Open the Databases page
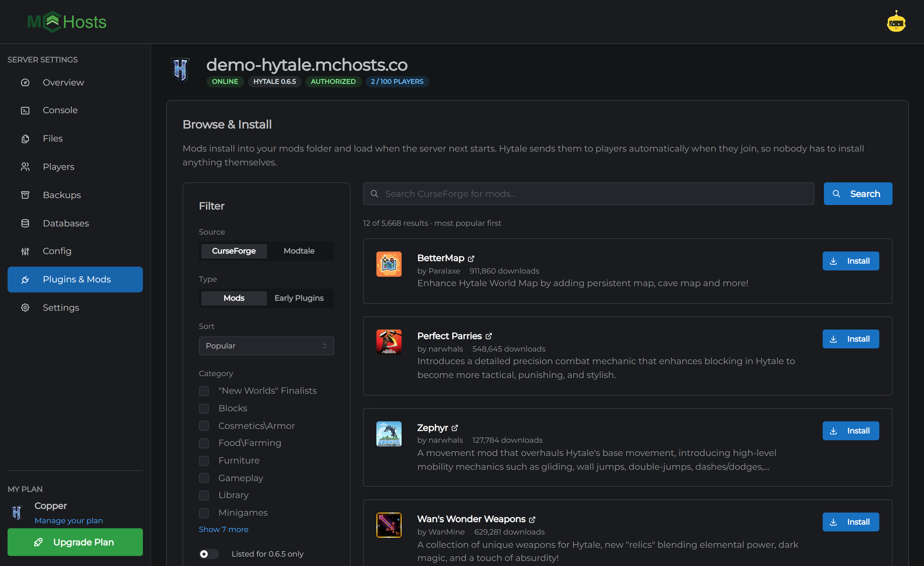 tap(75, 223)
